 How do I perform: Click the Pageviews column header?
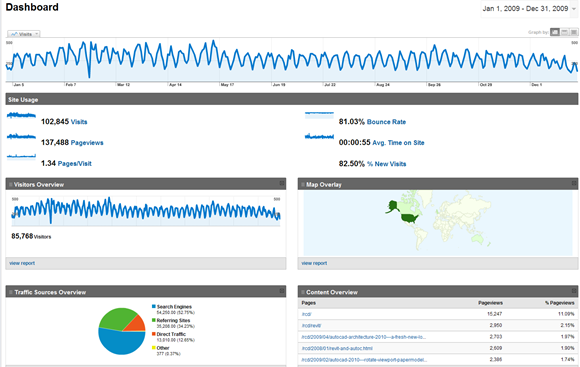490,303
